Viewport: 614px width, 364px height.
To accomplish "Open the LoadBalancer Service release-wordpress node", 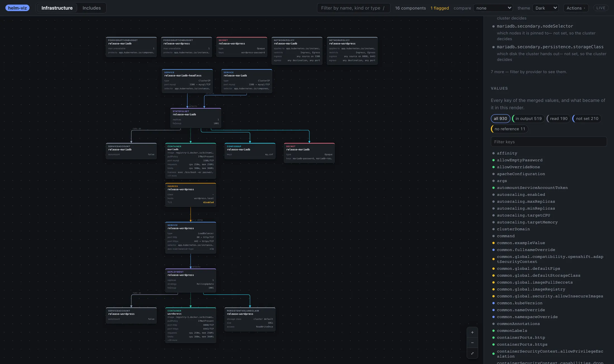I will (x=191, y=238).
